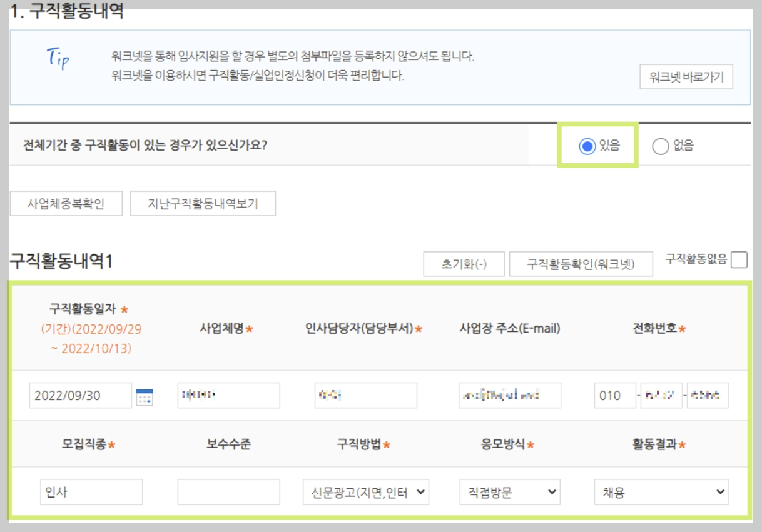Click the 사업체명 input field
762x532 pixels.
click(x=228, y=395)
